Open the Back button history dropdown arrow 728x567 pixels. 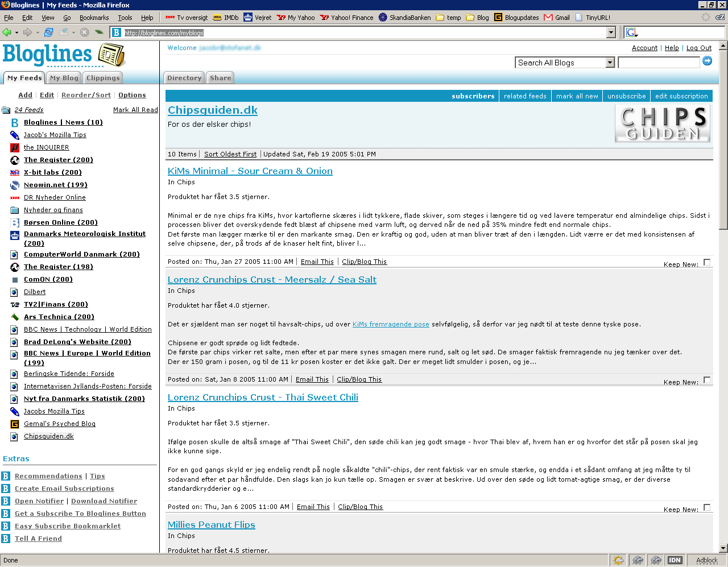pos(16,32)
